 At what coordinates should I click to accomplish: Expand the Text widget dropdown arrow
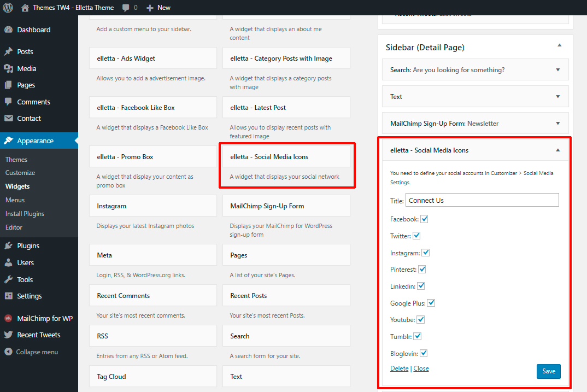(x=558, y=97)
